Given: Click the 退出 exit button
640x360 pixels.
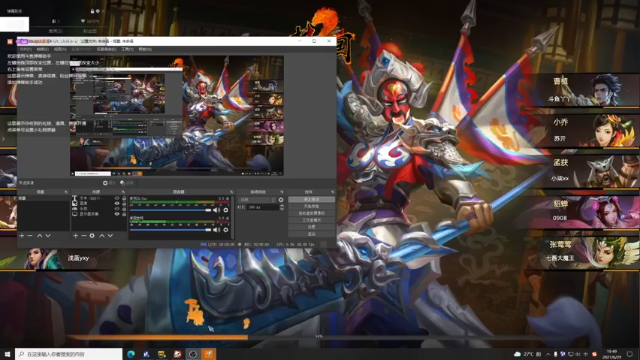Looking at the screenshot, I should click(311, 234).
